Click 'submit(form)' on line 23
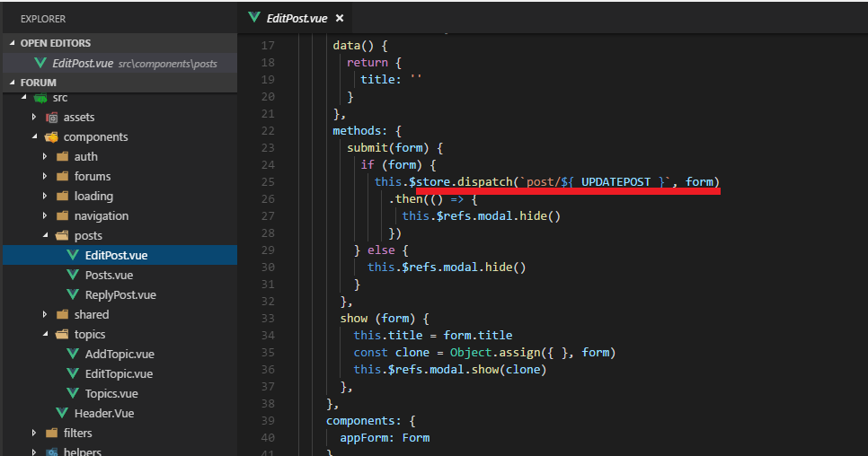The width and height of the screenshot is (868, 456). click(x=388, y=147)
